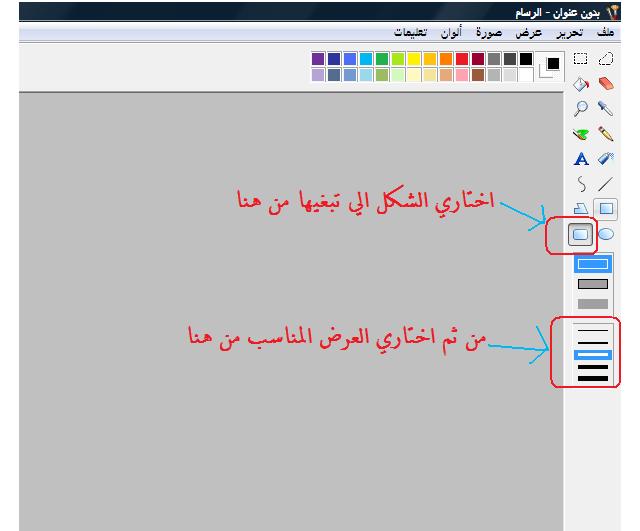Viewport: 640px width, 531px height.
Task: Select the rectangular selection tool
Action: coord(580,59)
